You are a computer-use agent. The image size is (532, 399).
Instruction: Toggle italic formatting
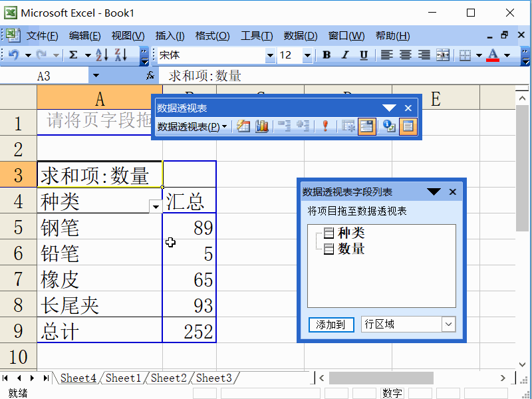pos(345,55)
